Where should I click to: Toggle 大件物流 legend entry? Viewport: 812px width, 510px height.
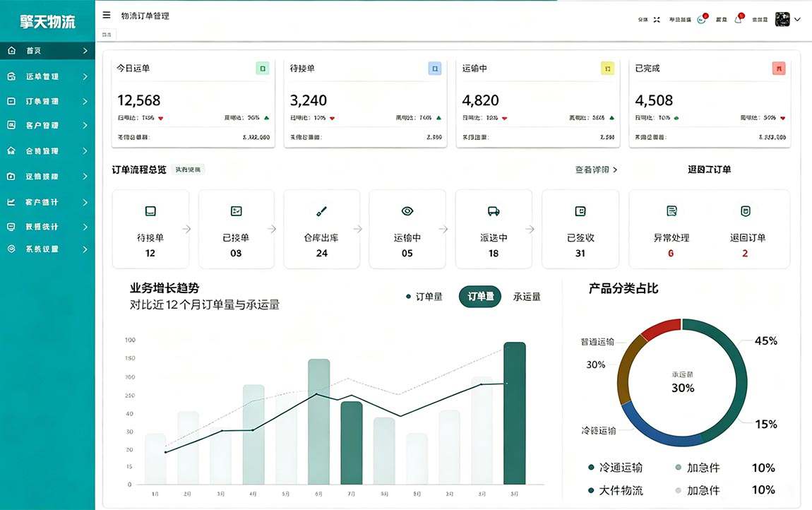point(615,490)
